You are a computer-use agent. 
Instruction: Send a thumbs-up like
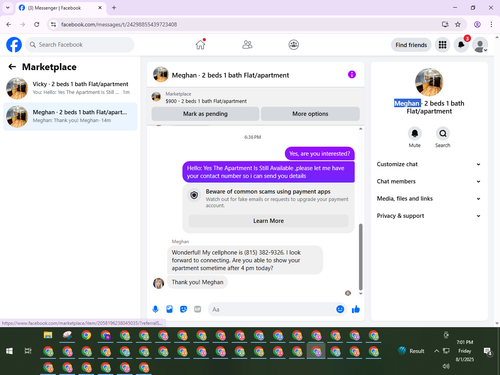pos(356,309)
